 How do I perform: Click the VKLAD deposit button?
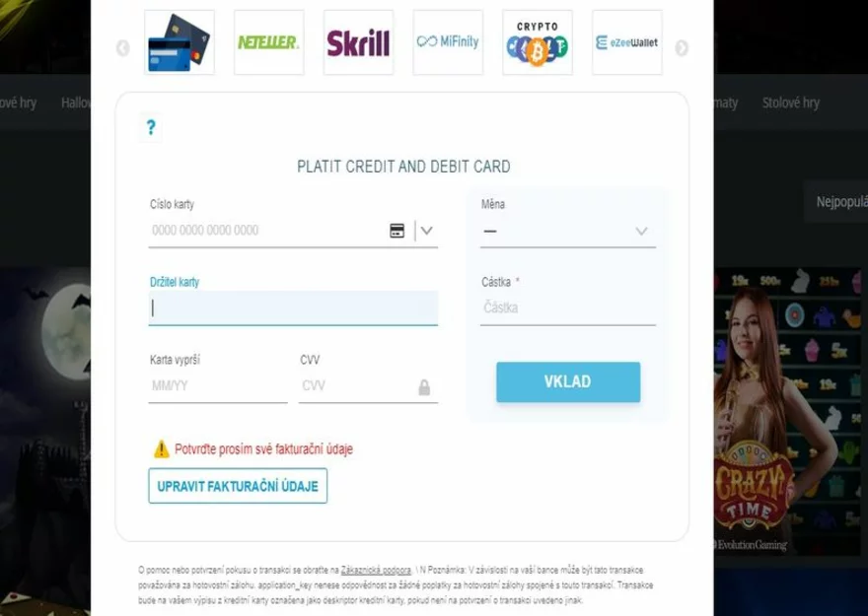568,381
